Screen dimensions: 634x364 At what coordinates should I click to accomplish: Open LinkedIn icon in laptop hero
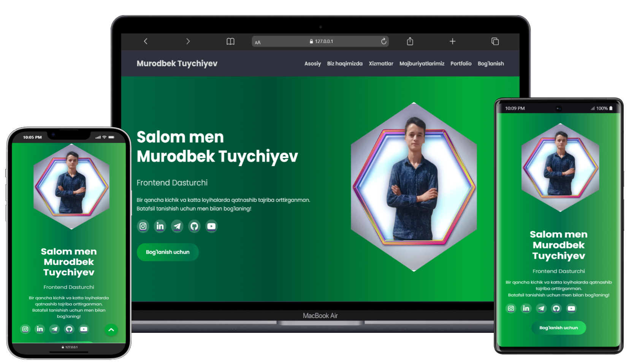pyautogui.click(x=160, y=226)
